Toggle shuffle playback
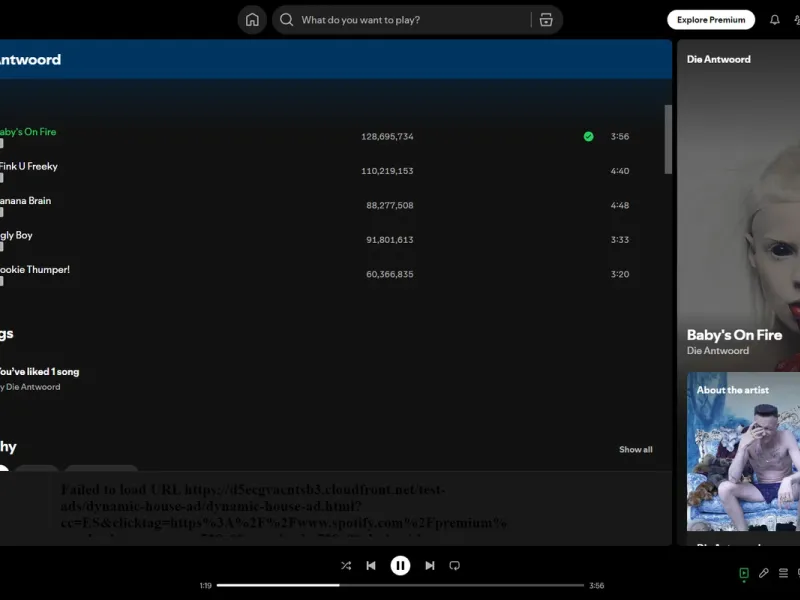 pyautogui.click(x=346, y=565)
